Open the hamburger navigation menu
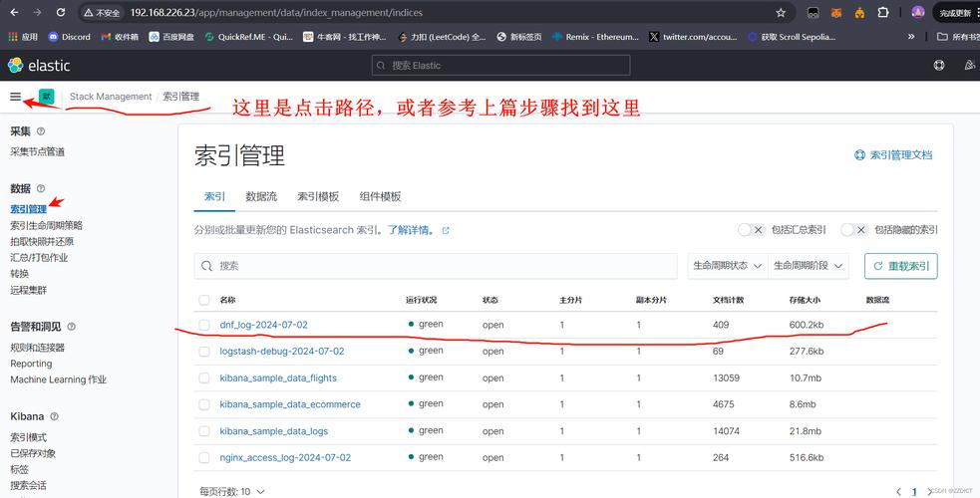Viewport: 980px width, 498px height. 16,97
